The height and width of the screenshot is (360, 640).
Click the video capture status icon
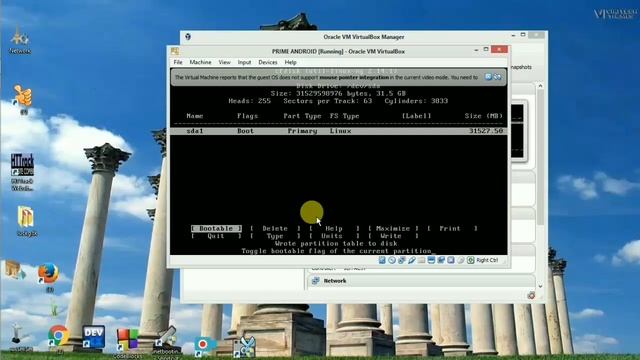pyautogui.click(x=441, y=260)
